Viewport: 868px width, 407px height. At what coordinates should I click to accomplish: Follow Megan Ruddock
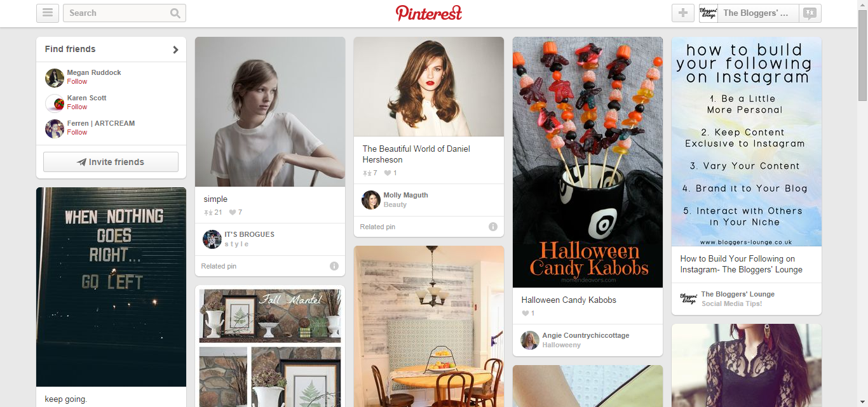click(x=77, y=81)
